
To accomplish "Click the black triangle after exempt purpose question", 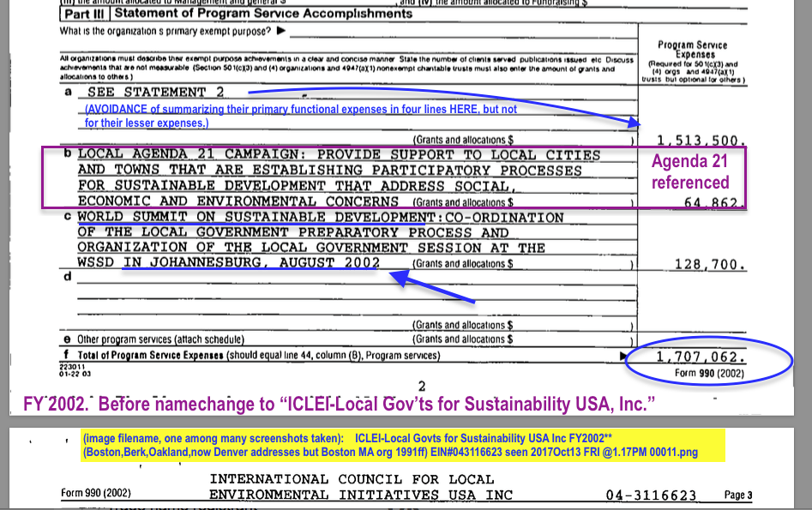I will click(280, 32).
